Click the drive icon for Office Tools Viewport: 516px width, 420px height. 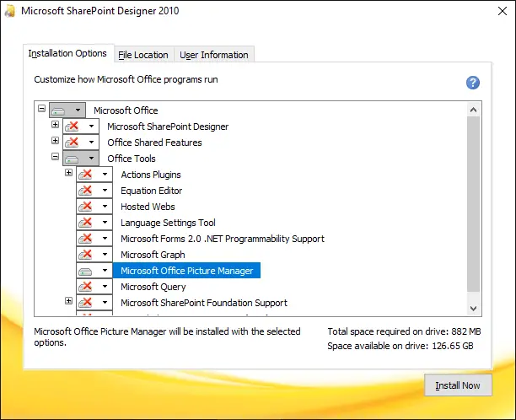tap(72, 159)
